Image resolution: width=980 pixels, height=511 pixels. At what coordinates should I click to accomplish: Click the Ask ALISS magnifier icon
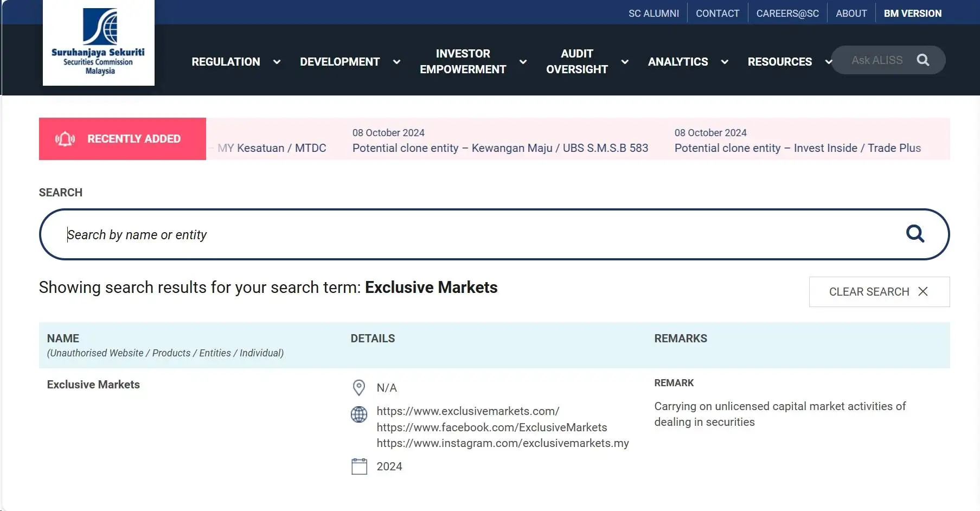[923, 60]
